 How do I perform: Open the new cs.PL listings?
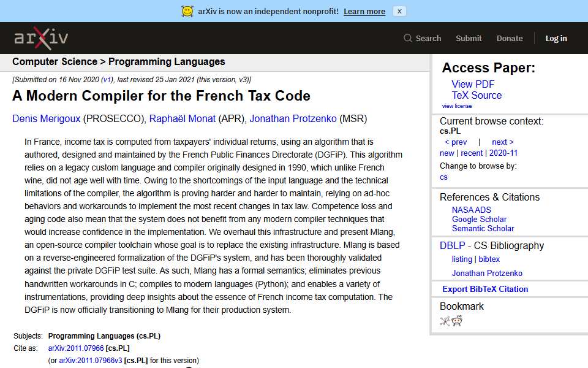point(447,153)
